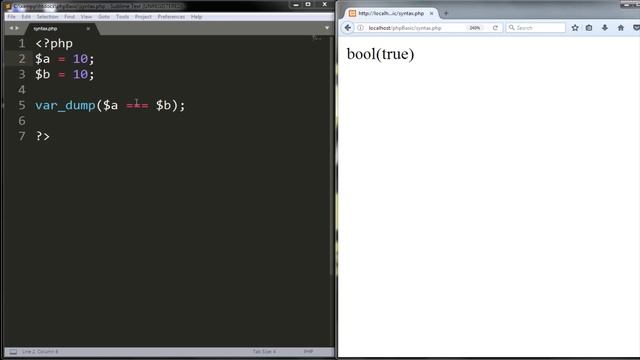Open the Preferences menu
This screenshot has height=360, width=640.
point(171,17)
